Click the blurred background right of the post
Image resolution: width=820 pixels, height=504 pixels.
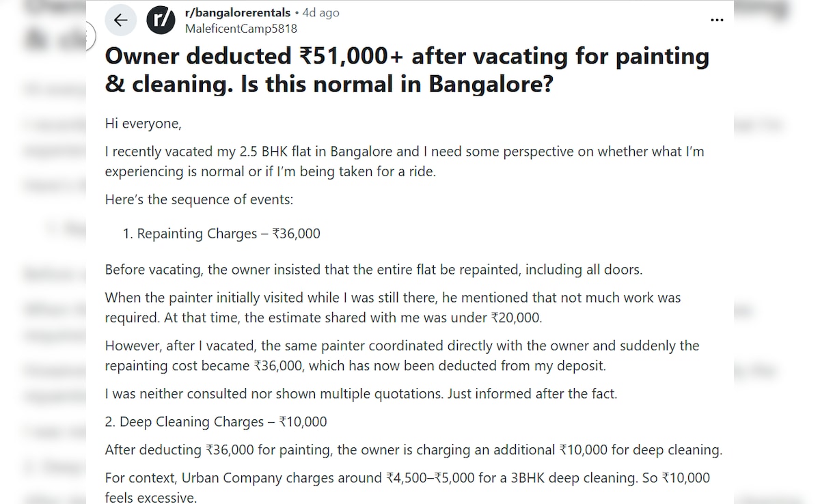click(779, 273)
